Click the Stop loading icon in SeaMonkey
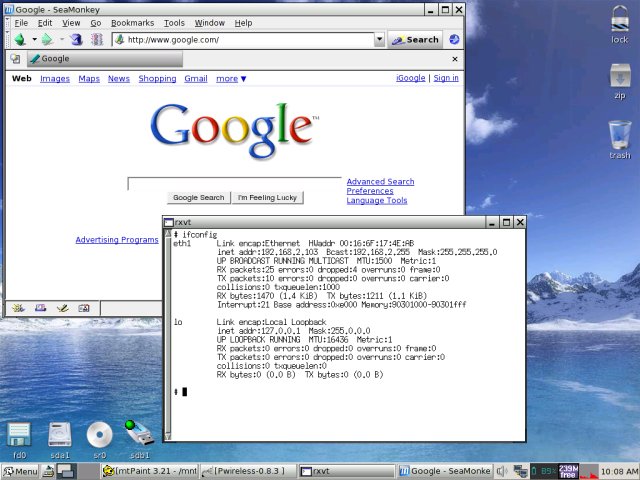This screenshot has height=480, width=640. (97, 40)
